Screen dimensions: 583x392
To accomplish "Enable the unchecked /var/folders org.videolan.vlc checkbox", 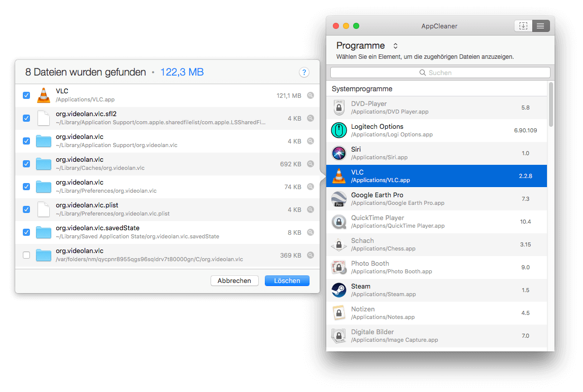I will coord(26,255).
